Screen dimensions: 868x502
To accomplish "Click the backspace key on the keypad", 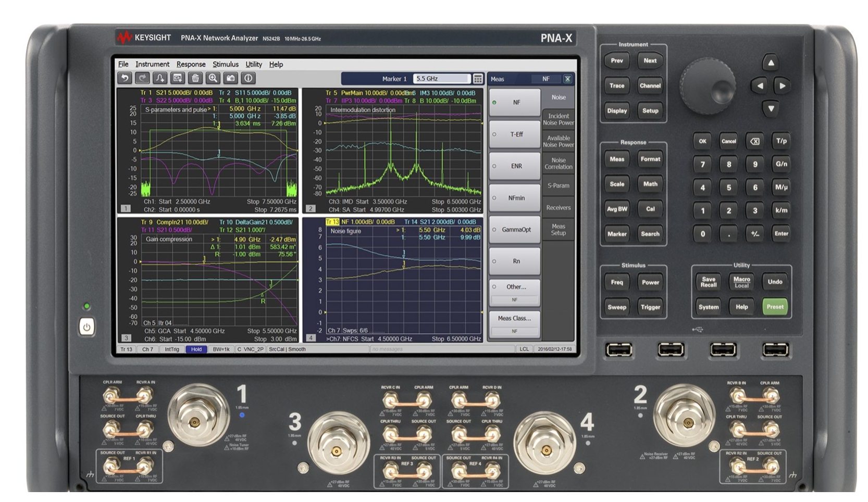I will [x=755, y=141].
